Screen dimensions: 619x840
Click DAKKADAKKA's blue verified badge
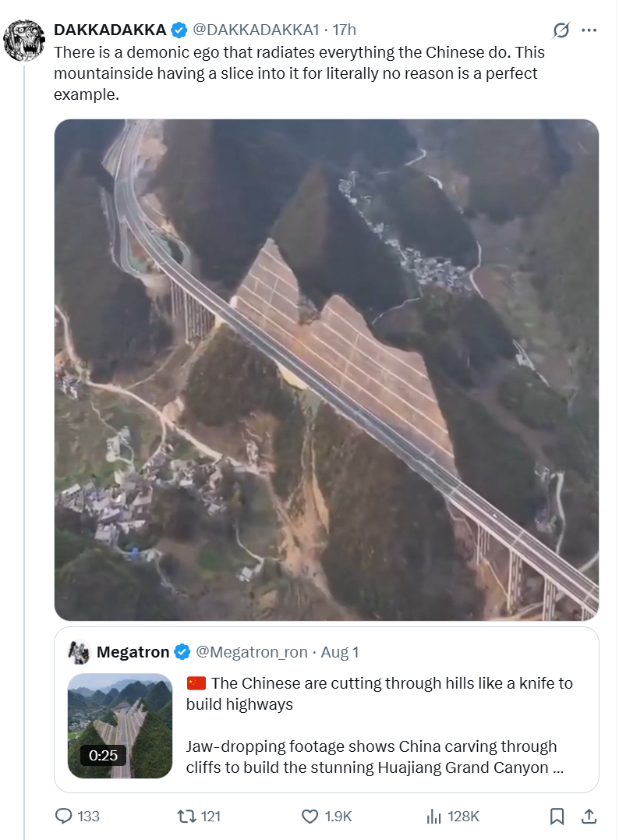[179, 30]
